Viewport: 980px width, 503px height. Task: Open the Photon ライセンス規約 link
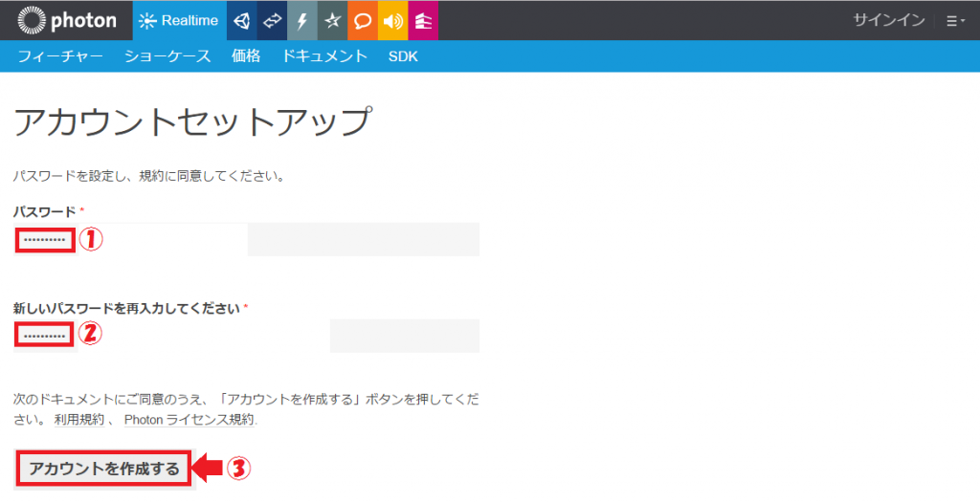click(x=189, y=420)
